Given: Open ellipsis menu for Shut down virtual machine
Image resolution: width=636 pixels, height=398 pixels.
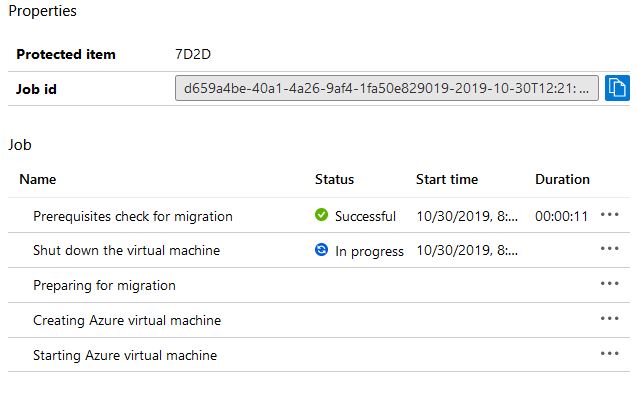Looking at the screenshot, I should (x=609, y=249).
